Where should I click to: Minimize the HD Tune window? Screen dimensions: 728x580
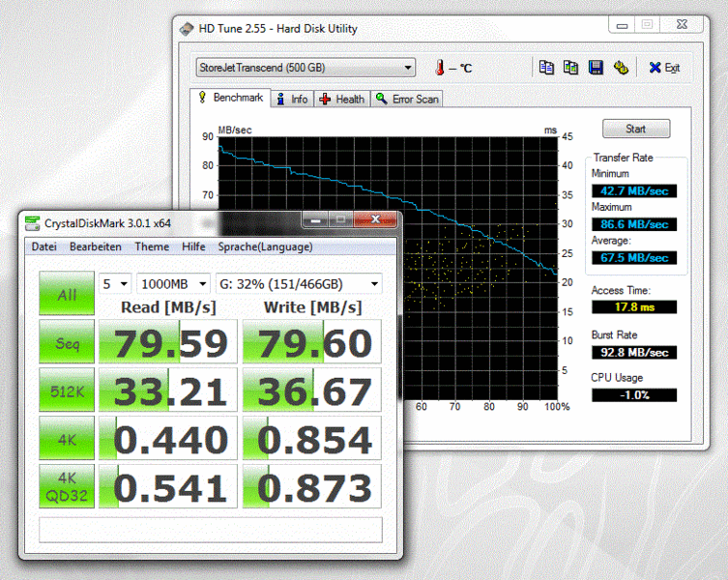(623, 25)
